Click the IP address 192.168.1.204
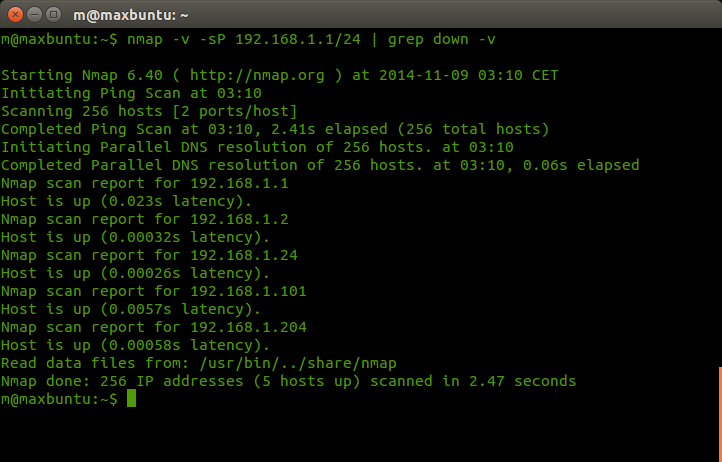This screenshot has height=462, width=722. click(248, 327)
